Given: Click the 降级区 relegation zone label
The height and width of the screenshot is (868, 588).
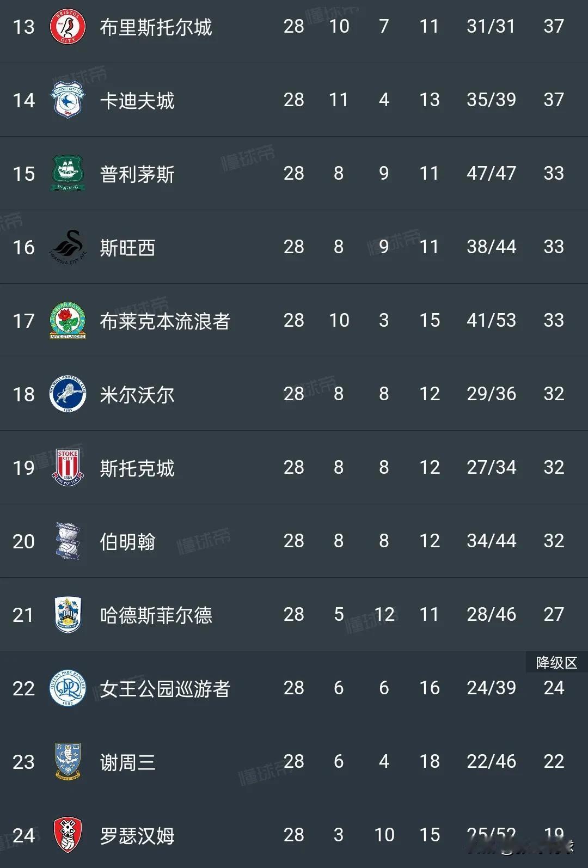Looking at the screenshot, I should (x=556, y=663).
